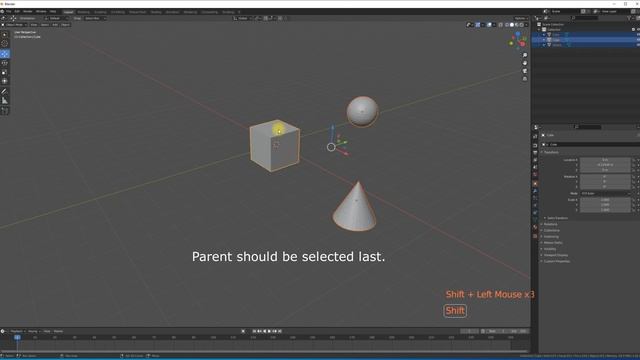Click the Scale X value field

pos(605,200)
